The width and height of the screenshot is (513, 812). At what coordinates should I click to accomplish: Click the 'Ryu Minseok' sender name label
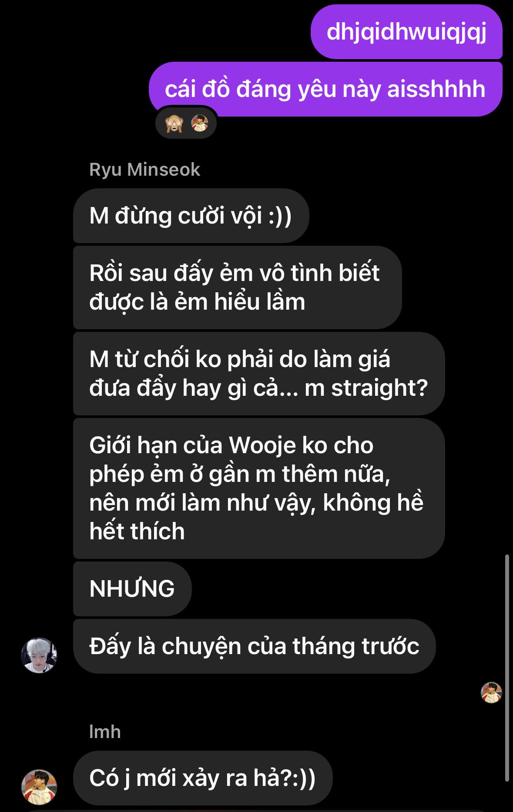tap(144, 170)
